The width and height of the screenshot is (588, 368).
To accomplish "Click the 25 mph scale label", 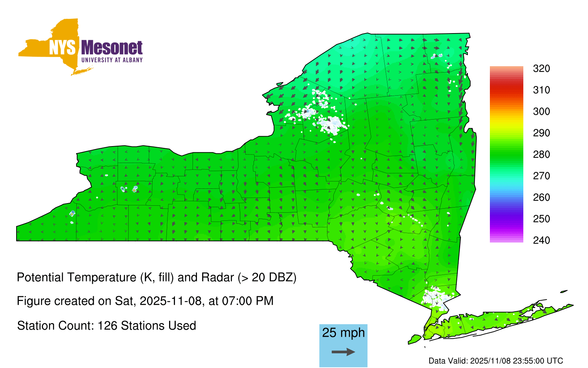I will coord(343,333).
